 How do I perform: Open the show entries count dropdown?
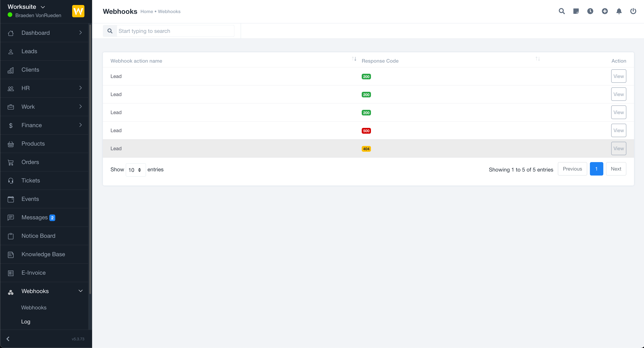(x=135, y=170)
